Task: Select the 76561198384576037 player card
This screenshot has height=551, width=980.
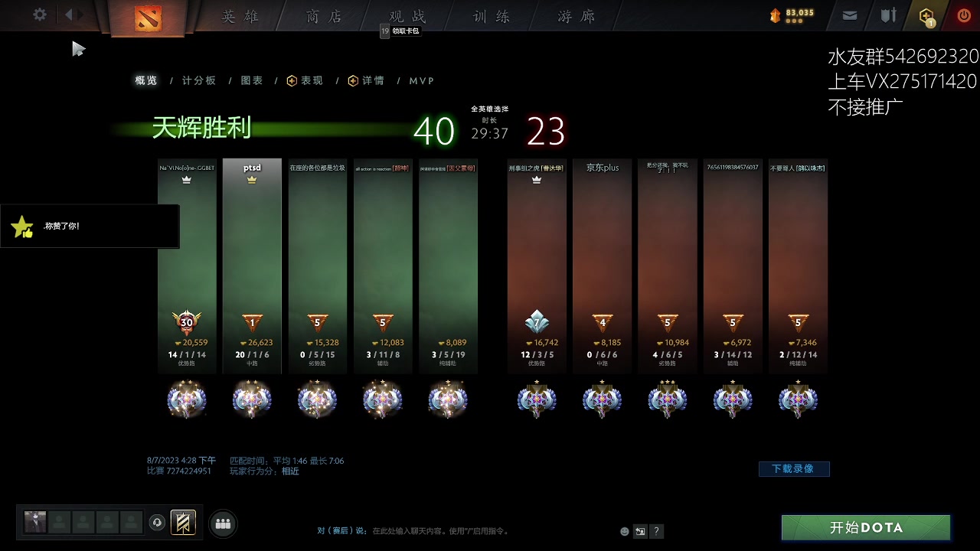Action: coord(733,266)
